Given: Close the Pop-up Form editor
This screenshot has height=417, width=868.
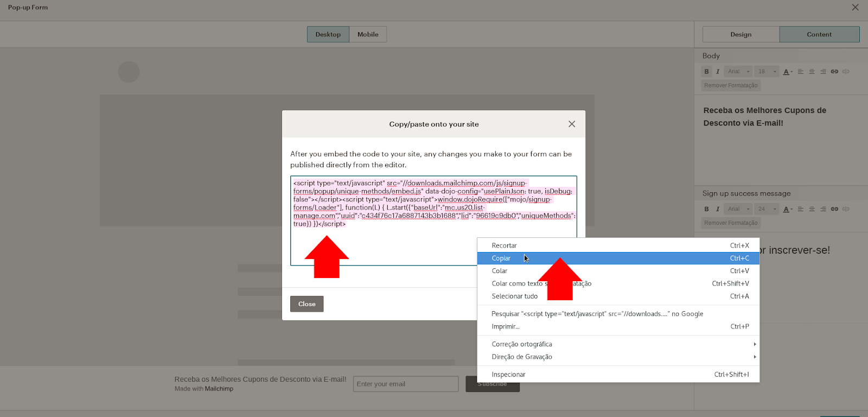Looking at the screenshot, I should pyautogui.click(x=855, y=8).
